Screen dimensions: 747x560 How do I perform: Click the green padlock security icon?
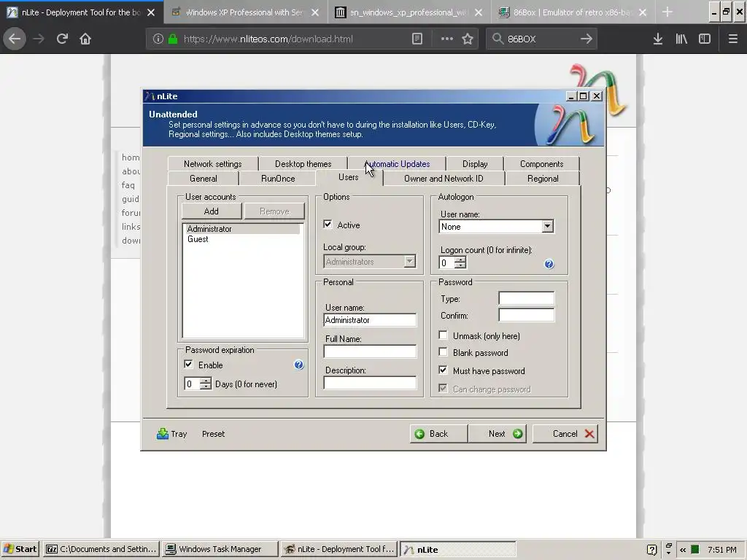pyautogui.click(x=173, y=39)
